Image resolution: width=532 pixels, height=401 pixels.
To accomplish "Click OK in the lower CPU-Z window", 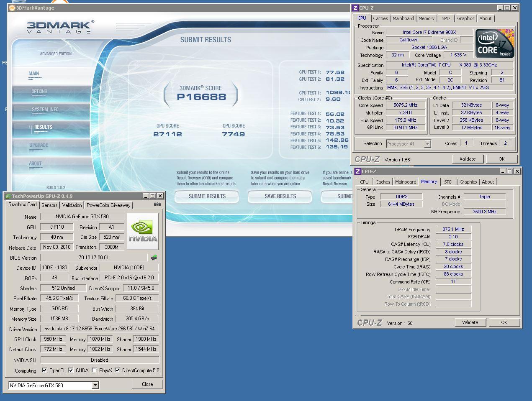I will 504,322.
